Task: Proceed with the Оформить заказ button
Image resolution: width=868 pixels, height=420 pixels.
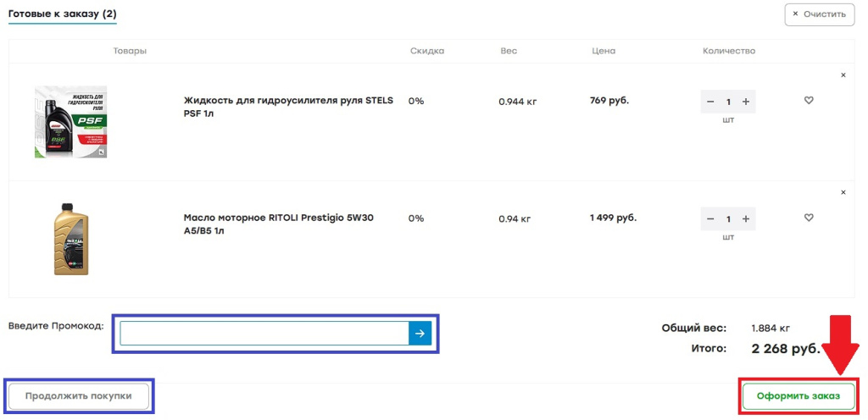Action: [x=798, y=396]
